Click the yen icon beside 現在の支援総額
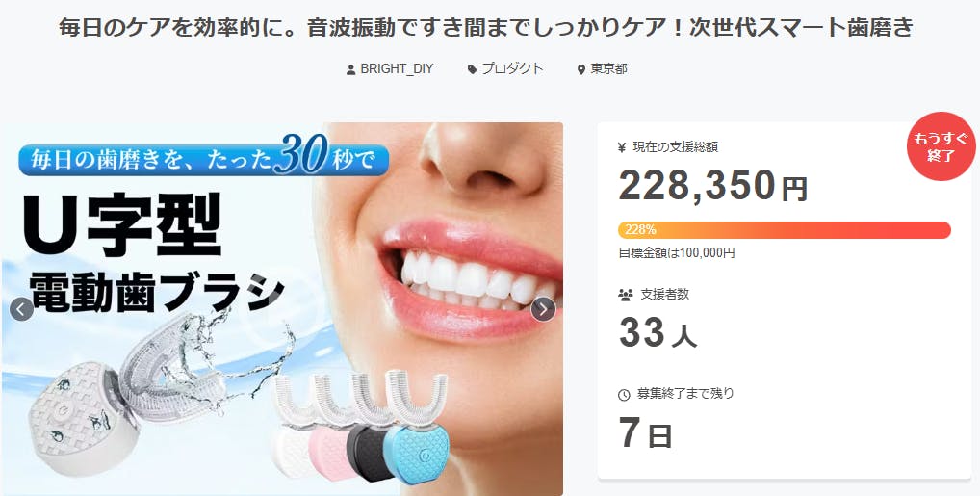The height and width of the screenshot is (496, 980). (x=622, y=147)
